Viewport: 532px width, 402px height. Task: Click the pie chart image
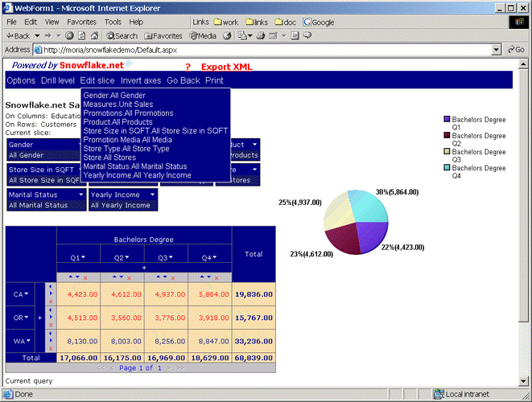[x=356, y=222]
